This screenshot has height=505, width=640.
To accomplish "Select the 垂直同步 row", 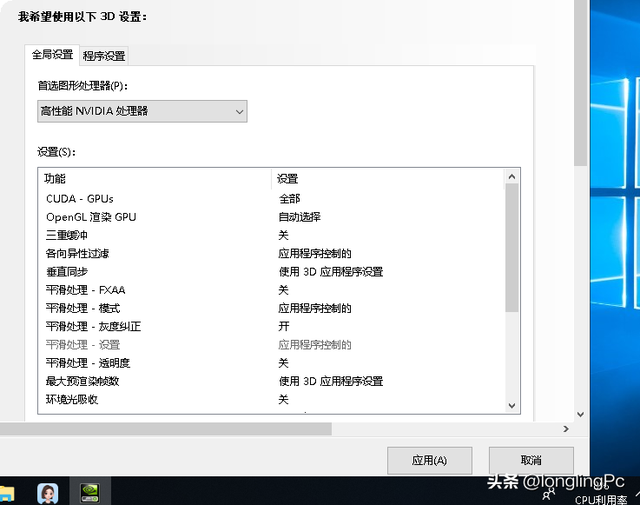I will coord(272,272).
